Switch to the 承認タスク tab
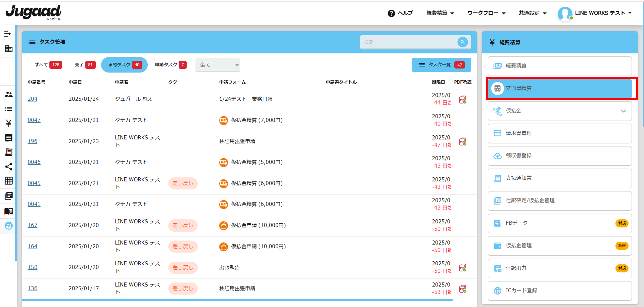Screen dimensions: 644x307 (x=124, y=65)
